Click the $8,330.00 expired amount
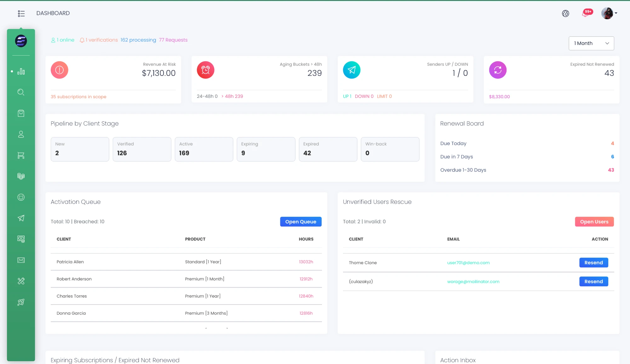The height and width of the screenshot is (364, 630). (x=500, y=97)
